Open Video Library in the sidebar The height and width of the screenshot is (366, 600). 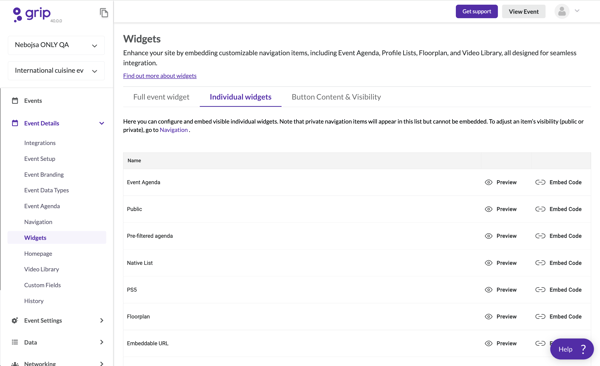pyautogui.click(x=41, y=269)
